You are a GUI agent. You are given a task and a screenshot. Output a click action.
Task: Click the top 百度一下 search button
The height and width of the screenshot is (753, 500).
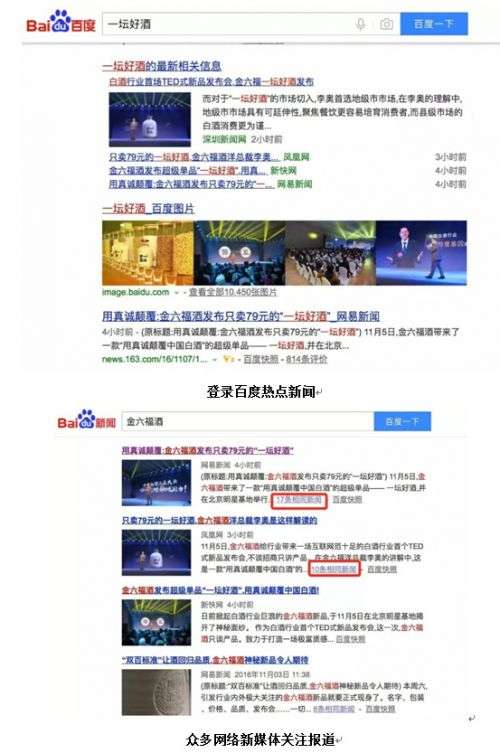434,24
